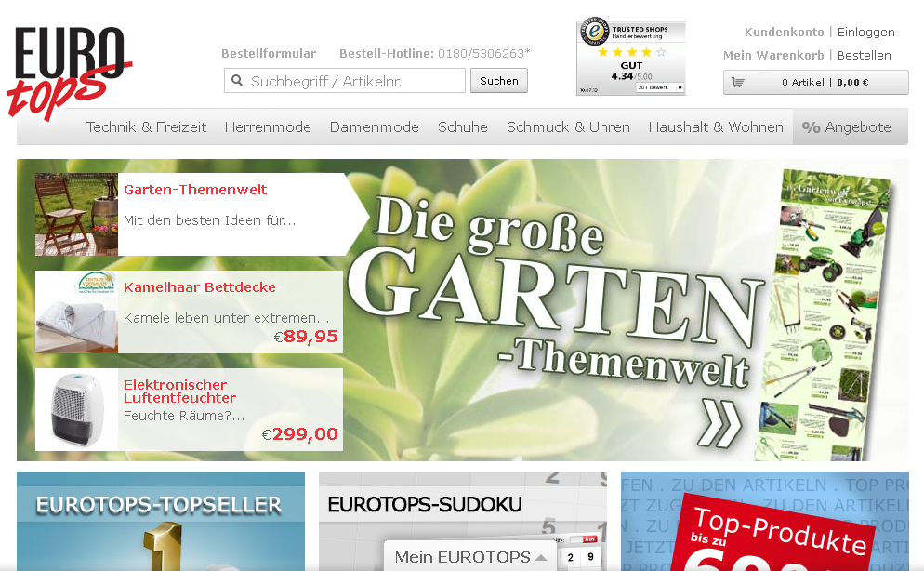Click the Kamelhaar Bettdecke thumbnail

pyautogui.click(x=76, y=312)
